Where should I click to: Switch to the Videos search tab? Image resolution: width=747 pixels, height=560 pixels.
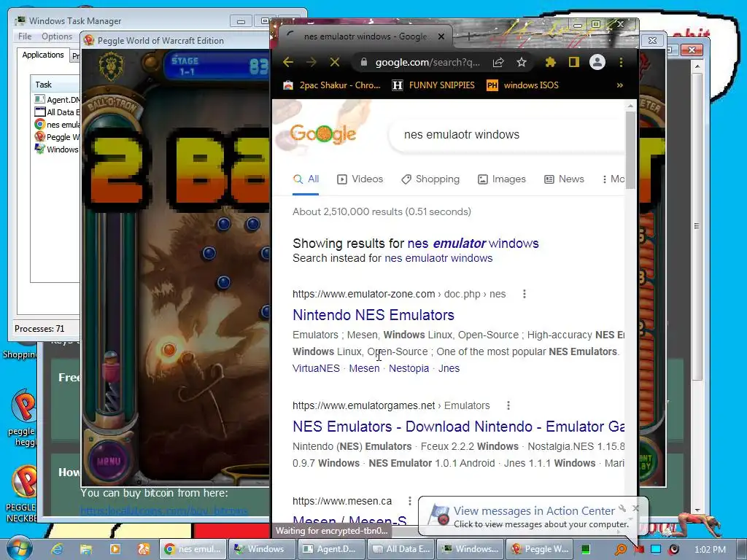pyautogui.click(x=360, y=179)
